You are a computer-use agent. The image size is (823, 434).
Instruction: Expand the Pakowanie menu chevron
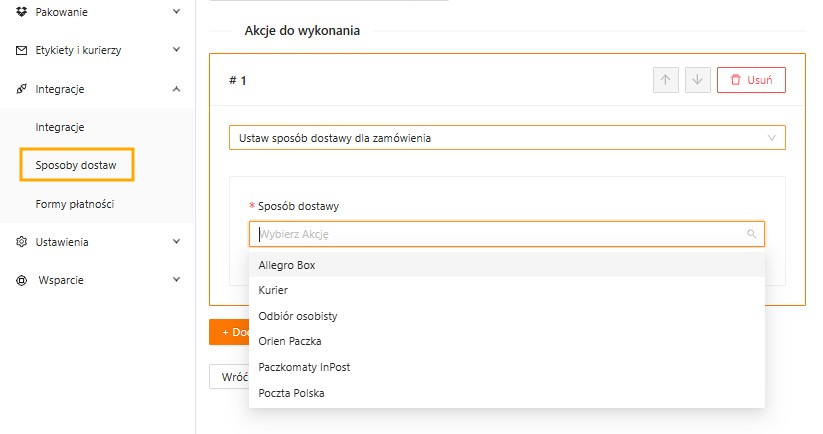point(176,12)
